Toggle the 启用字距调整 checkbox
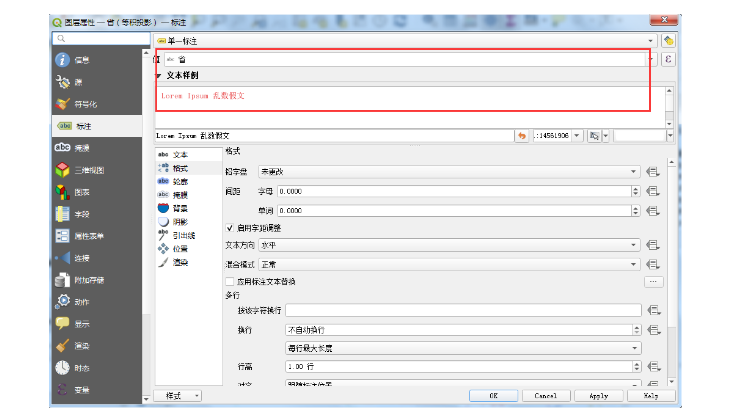 [229, 228]
